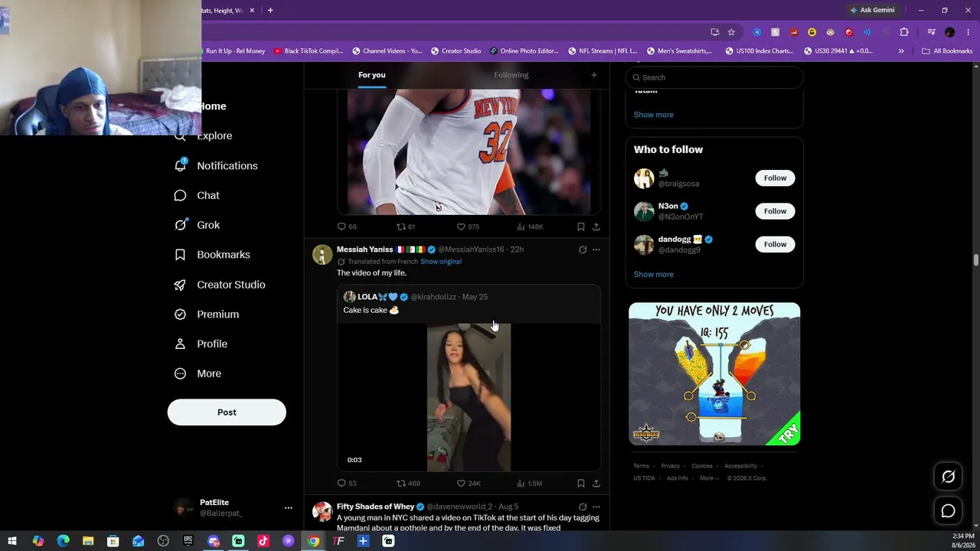Follow N3on
Viewport: 980px width, 551px height.
[775, 211]
